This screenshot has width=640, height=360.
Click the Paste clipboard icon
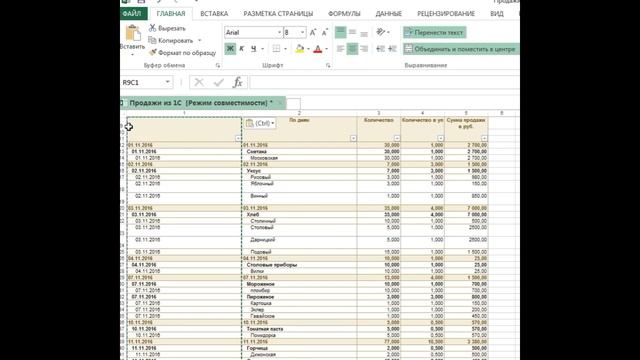pyautogui.click(x=133, y=33)
